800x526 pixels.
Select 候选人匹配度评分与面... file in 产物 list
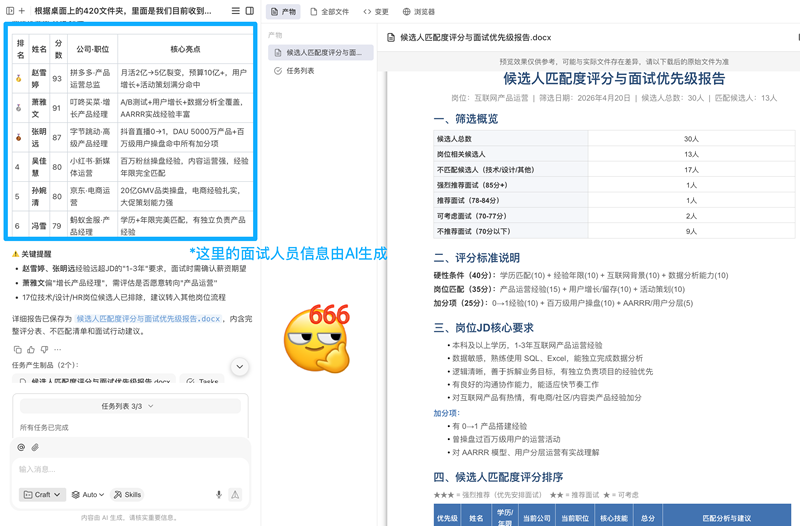click(320, 53)
